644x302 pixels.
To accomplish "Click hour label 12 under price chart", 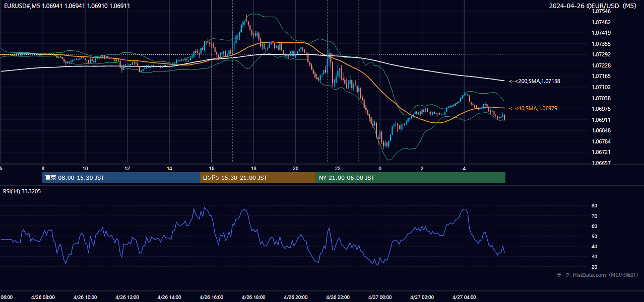I will 127,168.
